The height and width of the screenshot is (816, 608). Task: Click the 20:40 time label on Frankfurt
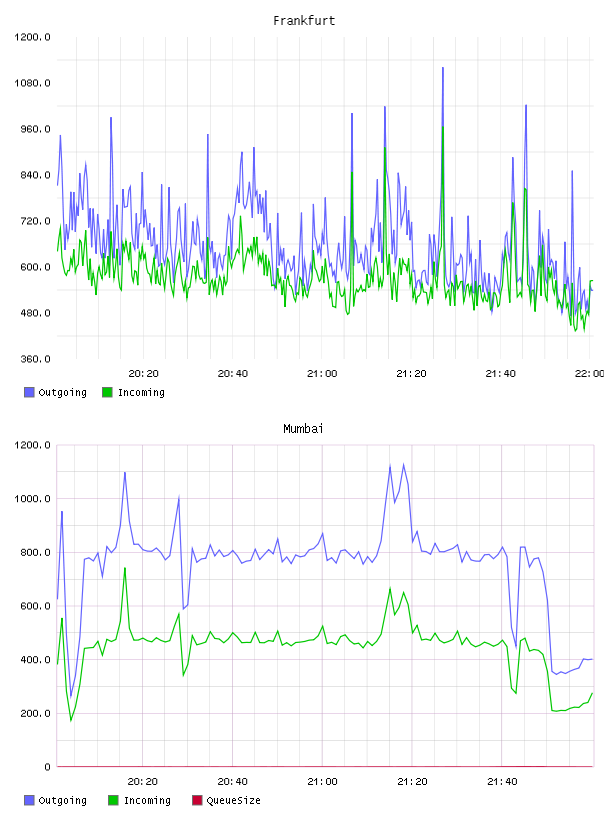(233, 374)
